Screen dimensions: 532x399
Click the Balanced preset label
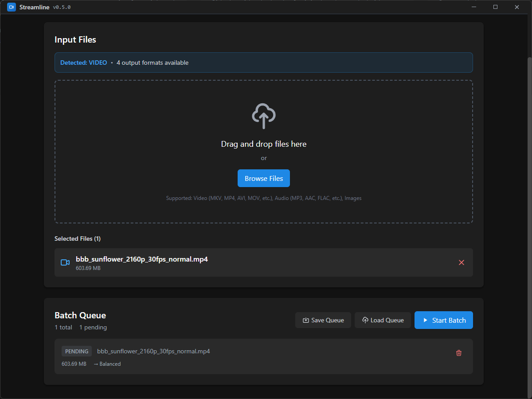click(110, 364)
